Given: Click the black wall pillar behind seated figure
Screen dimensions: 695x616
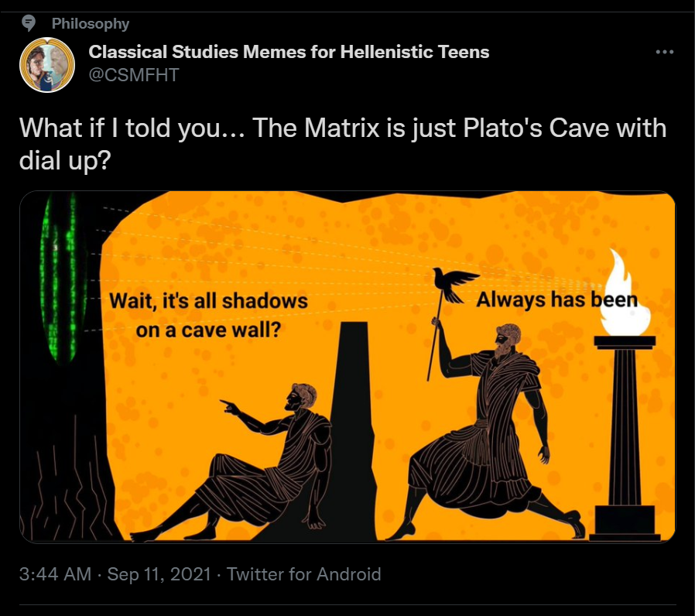Looking at the screenshot, I should [352, 429].
